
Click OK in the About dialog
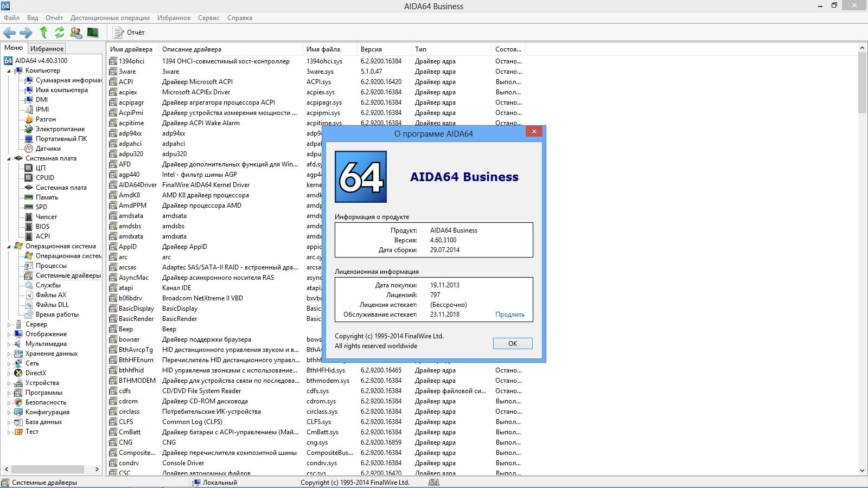tap(513, 343)
